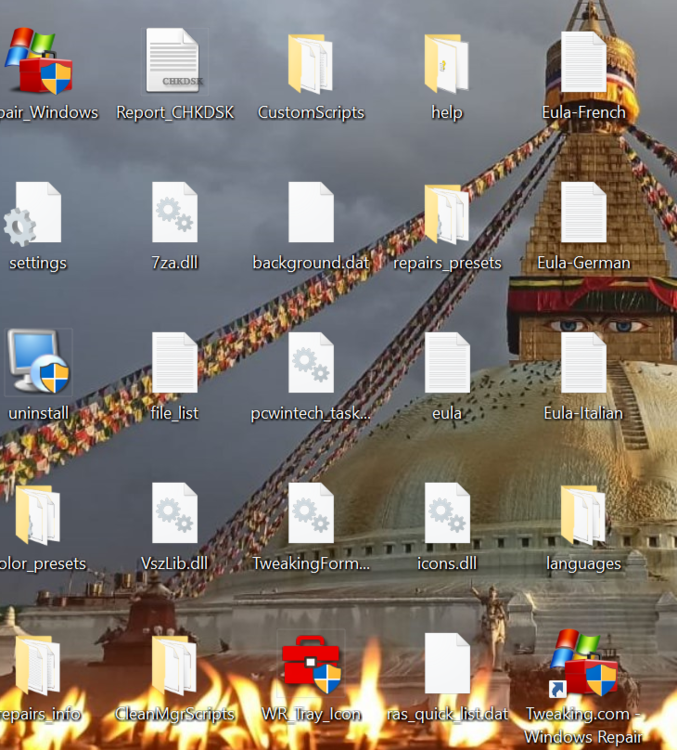677x750 pixels.
Task: Click the "Eula-Italian" file name label
Action: (583, 413)
